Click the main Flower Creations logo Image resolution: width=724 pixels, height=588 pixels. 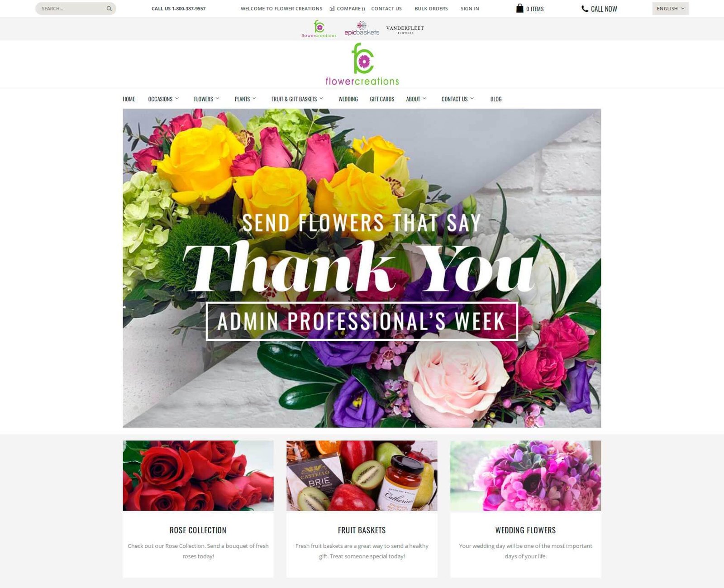click(362, 64)
